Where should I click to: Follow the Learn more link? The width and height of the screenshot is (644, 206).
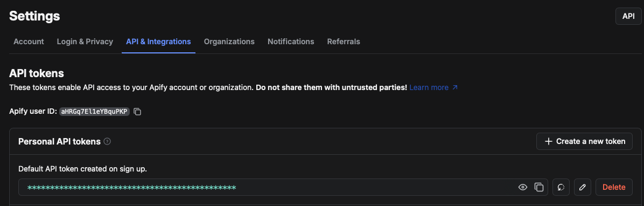(x=433, y=87)
